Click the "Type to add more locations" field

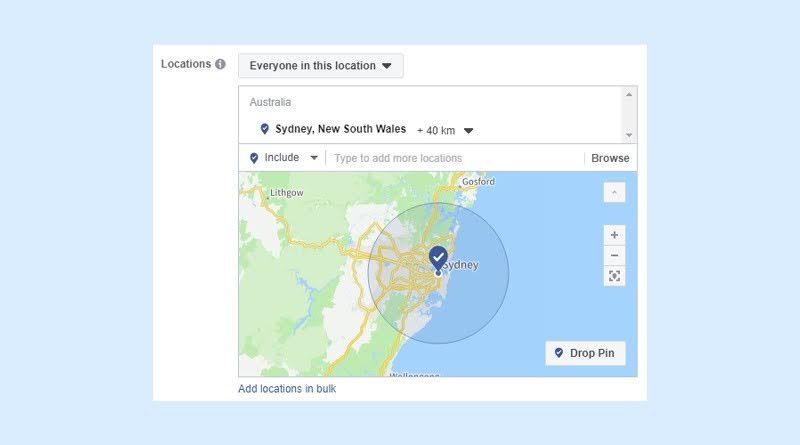tap(457, 158)
